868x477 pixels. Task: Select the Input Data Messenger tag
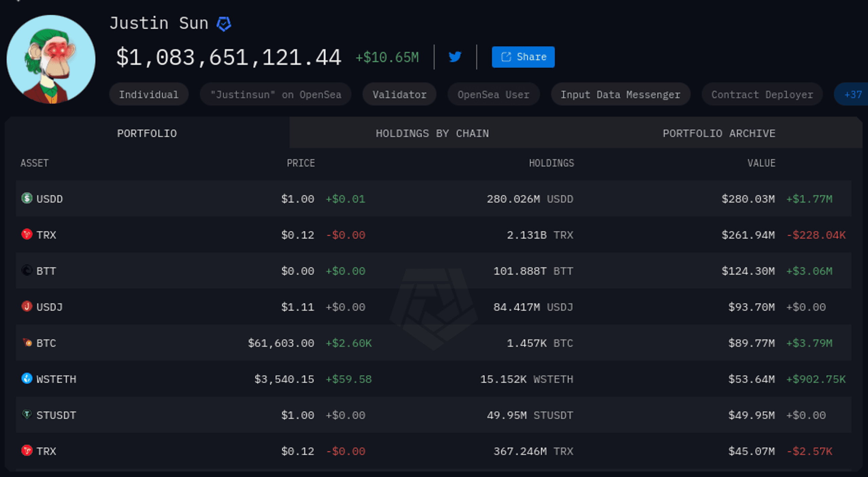[x=620, y=94]
